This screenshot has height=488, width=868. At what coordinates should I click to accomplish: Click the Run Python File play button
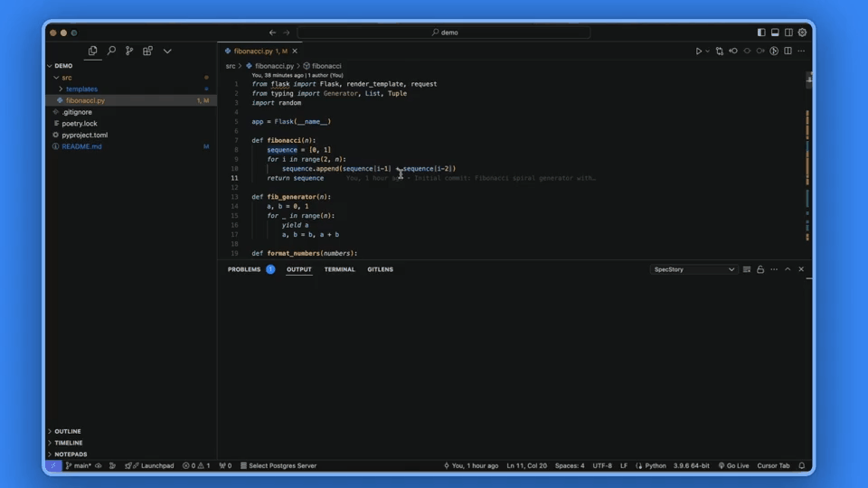click(x=699, y=52)
